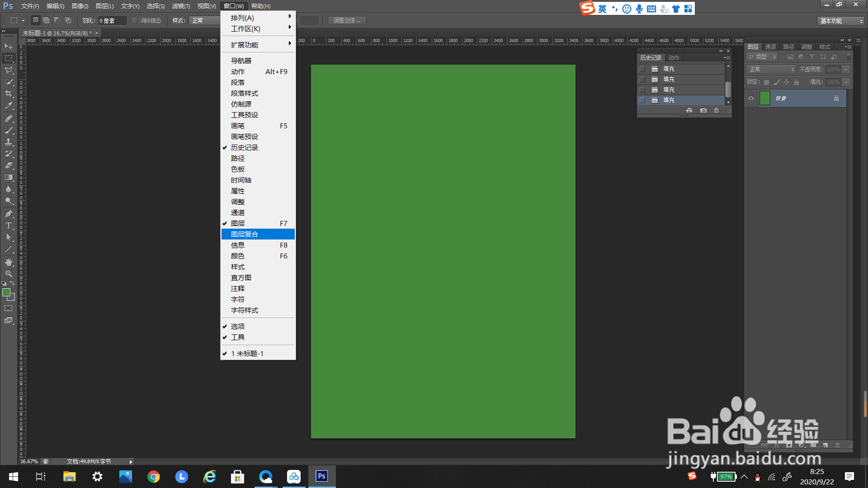Click the history panel snapshot camera icon
868x488 pixels.
click(703, 110)
